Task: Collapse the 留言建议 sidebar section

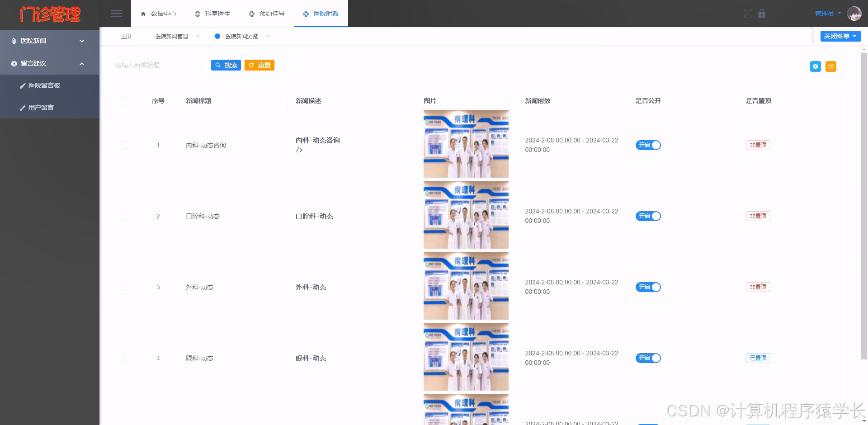Action: click(x=50, y=63)
